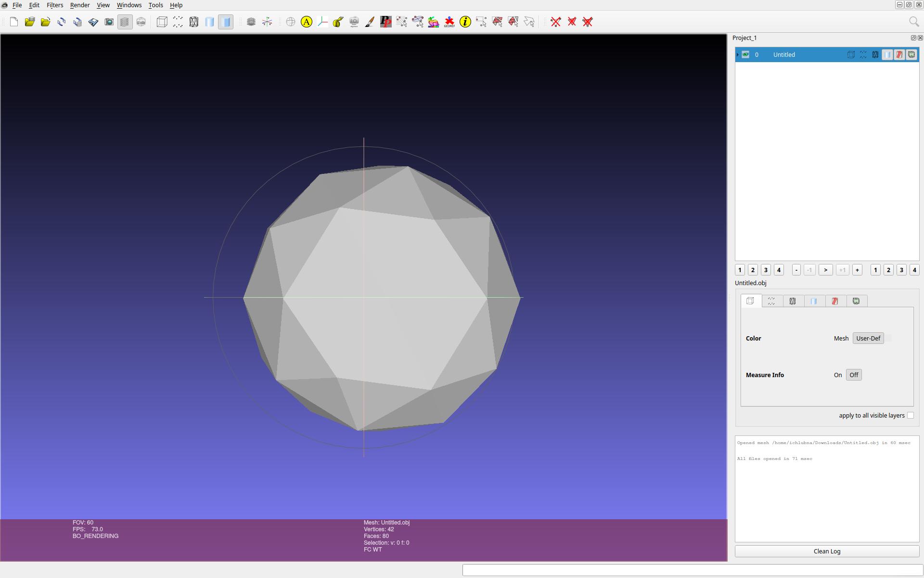Click the + button in layer panel
This screenshot has height=578, width=924.
[x=857, y=270]
